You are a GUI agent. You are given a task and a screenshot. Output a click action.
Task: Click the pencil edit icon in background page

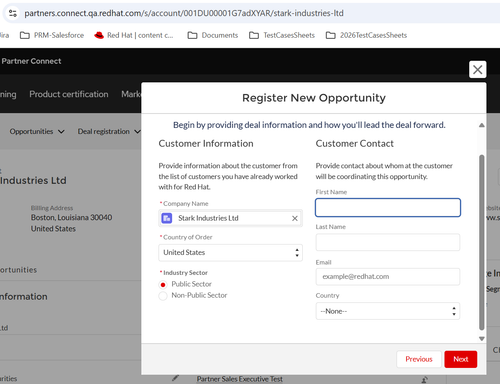pos(175,378)
